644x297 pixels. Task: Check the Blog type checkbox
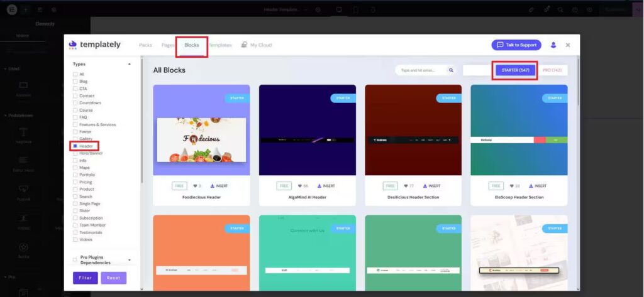tap(75, 81)
